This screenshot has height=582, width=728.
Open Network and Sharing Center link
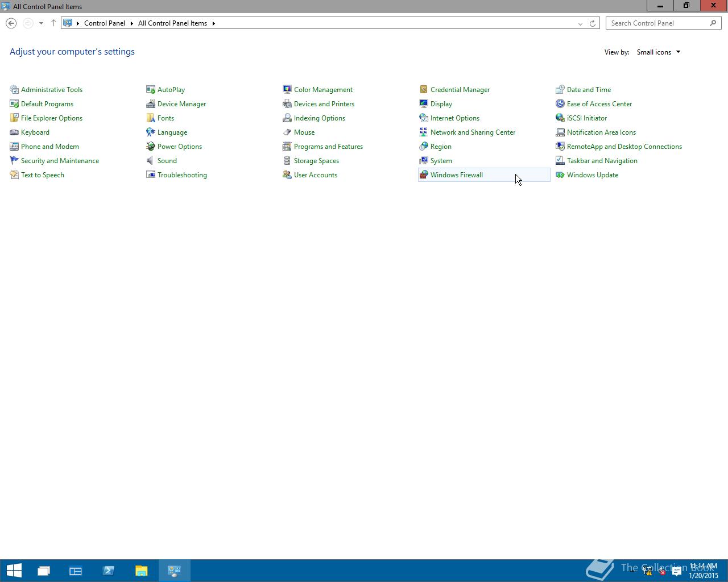[473, 132]
